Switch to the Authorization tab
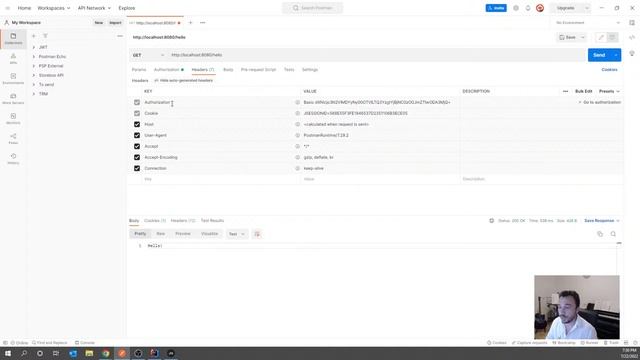The image size is (640, 360). [169, 70]
